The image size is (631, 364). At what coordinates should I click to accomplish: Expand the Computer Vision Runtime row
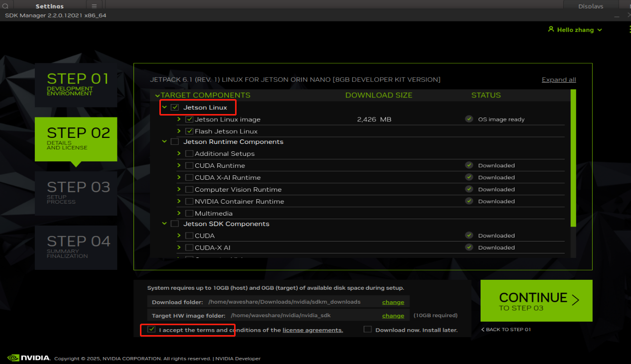pos(179,189)
